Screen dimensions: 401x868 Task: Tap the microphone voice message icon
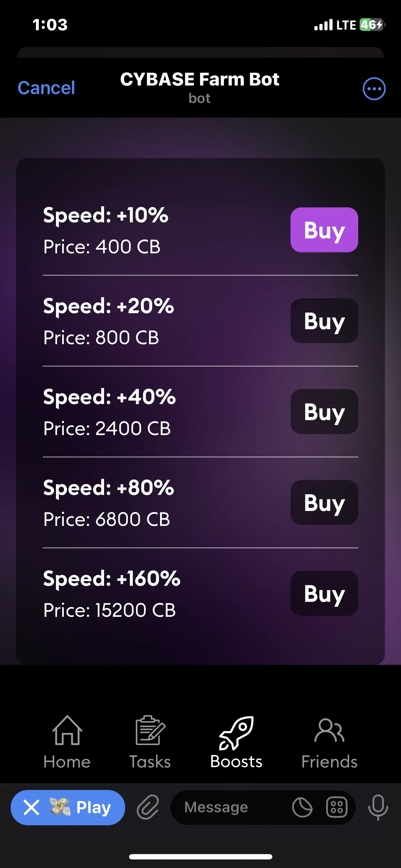[378, 807]
